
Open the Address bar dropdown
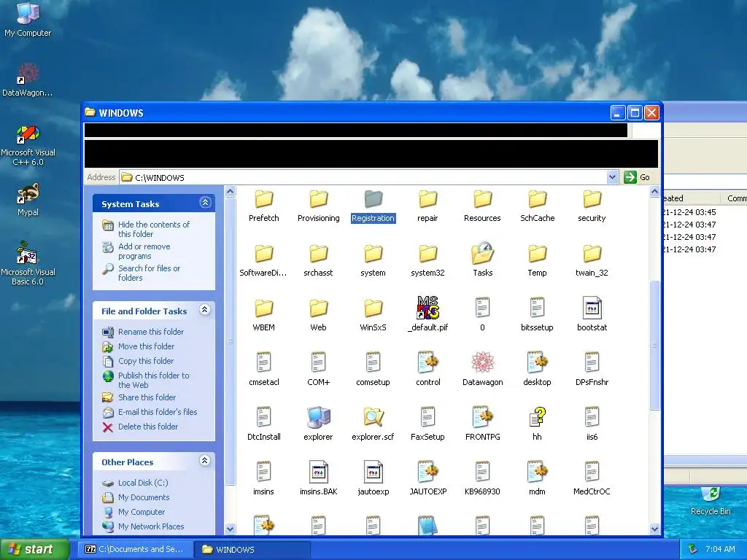(613, 178)
